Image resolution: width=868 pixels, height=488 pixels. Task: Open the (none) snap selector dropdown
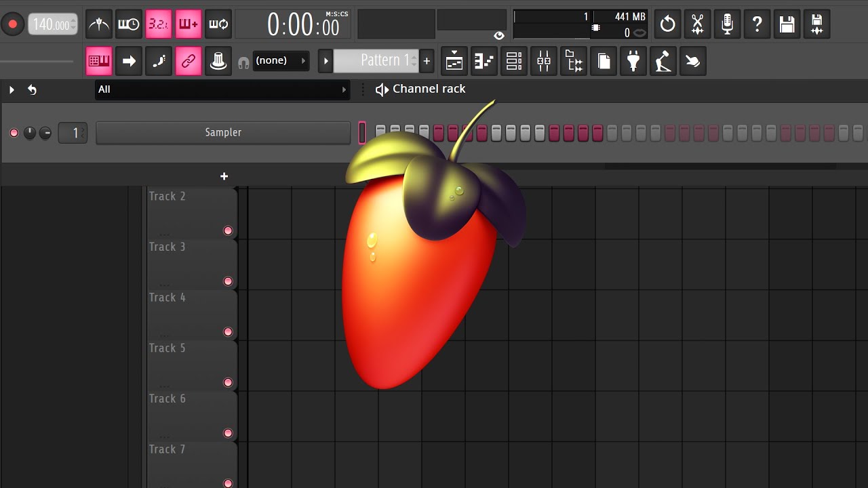point(281,60)
